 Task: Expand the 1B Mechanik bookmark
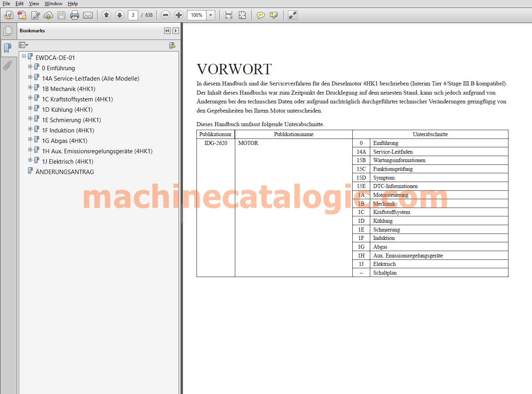tap(30, 87)
